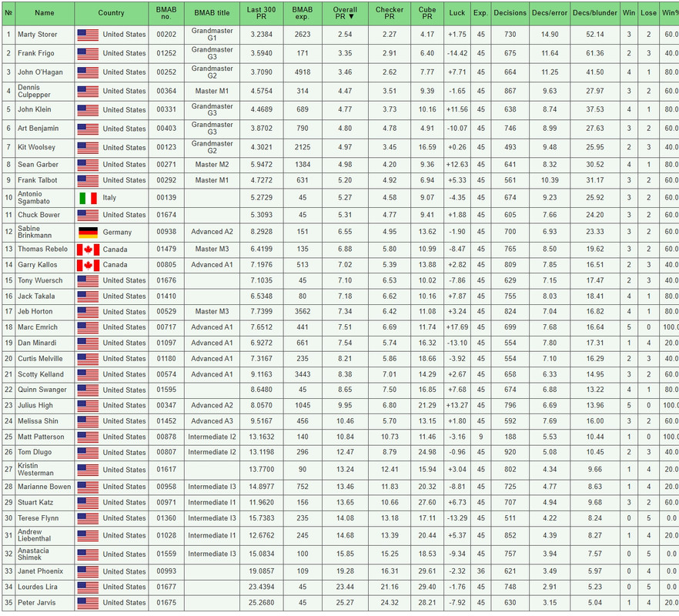Click the US flag in Sean Garber's row

coord(88,165)
